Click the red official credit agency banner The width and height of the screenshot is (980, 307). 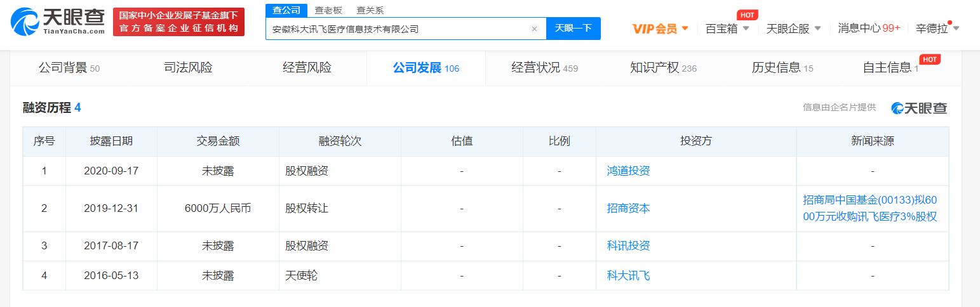(178, 22)
